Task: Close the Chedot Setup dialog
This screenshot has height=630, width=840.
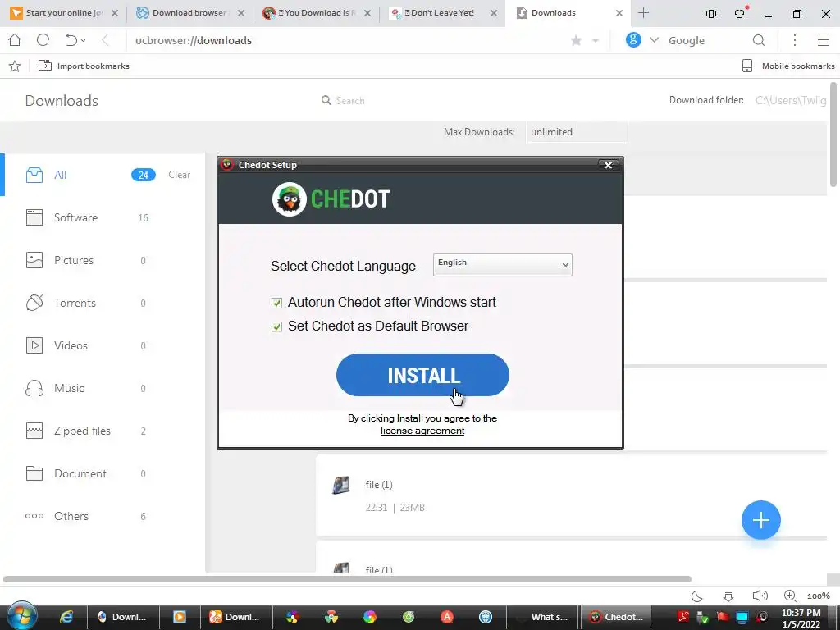Action: point(608,165)
